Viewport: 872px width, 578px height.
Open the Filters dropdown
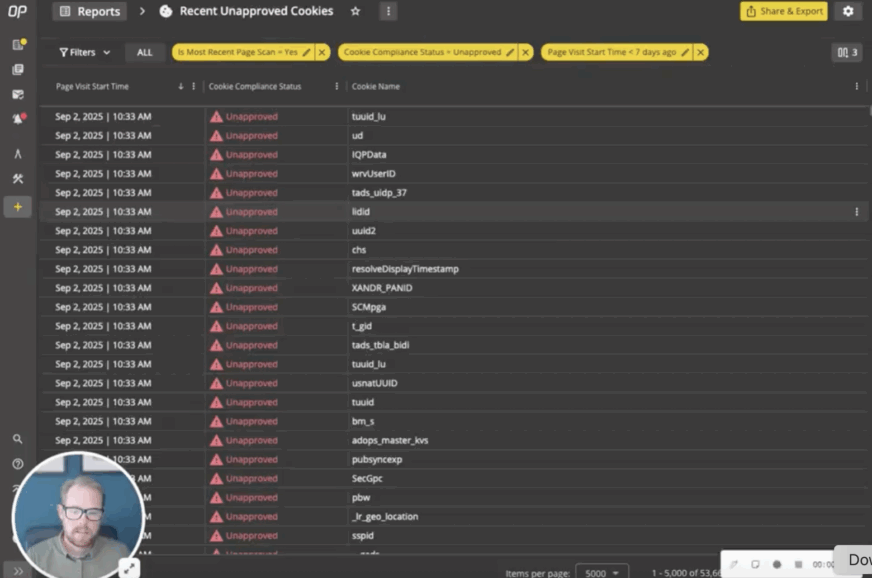click(x=82, y=50)
